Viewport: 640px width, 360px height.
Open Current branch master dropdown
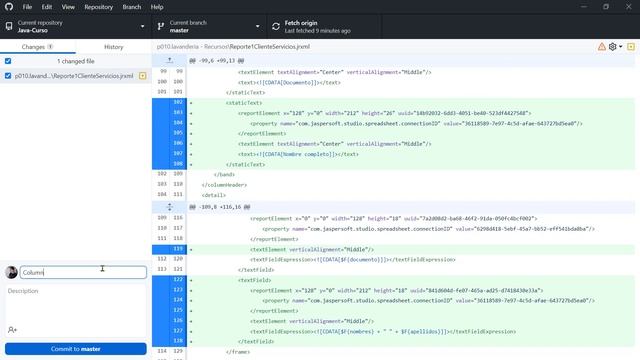209,27
